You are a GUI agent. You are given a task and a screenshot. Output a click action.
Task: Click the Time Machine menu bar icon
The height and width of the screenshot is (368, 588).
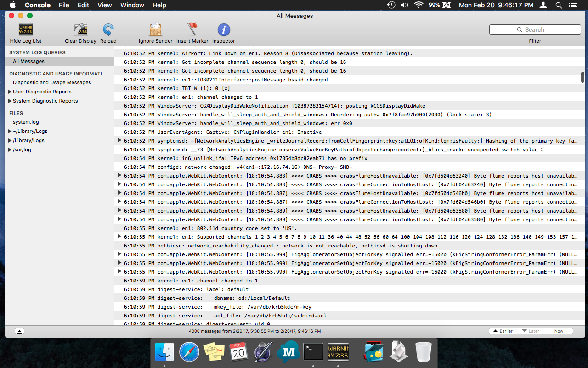(x=391, y=5)
